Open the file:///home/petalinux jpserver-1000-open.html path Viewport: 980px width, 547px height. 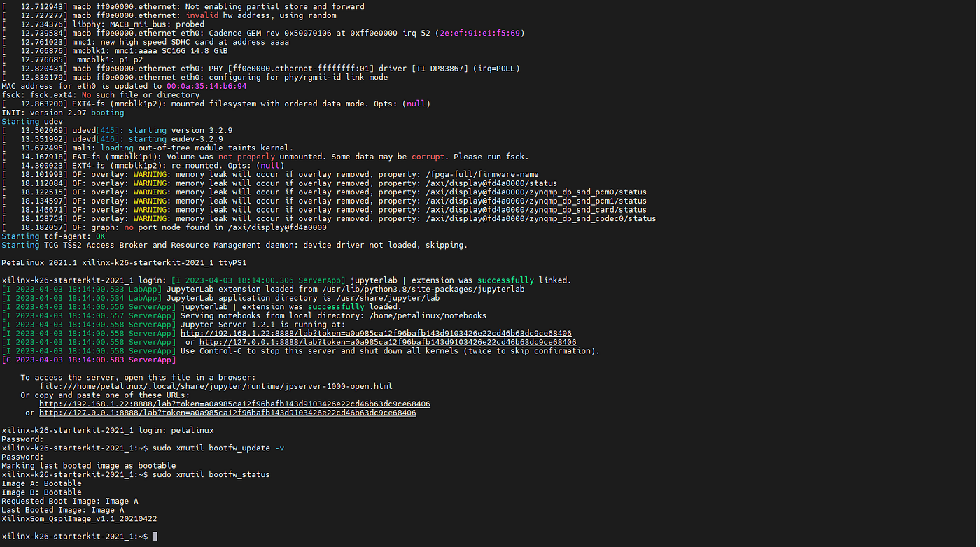[x=216, y=387]
